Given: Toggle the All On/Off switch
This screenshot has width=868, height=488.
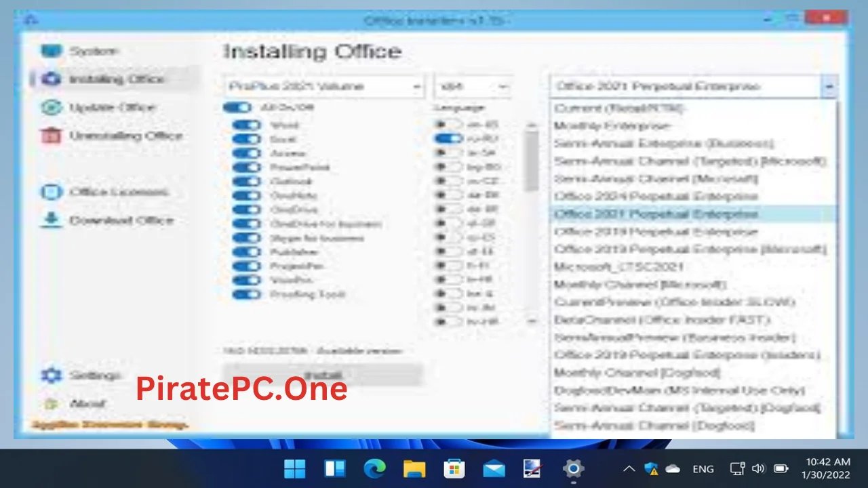Looking at the screenshot, I should coord(237,108).
